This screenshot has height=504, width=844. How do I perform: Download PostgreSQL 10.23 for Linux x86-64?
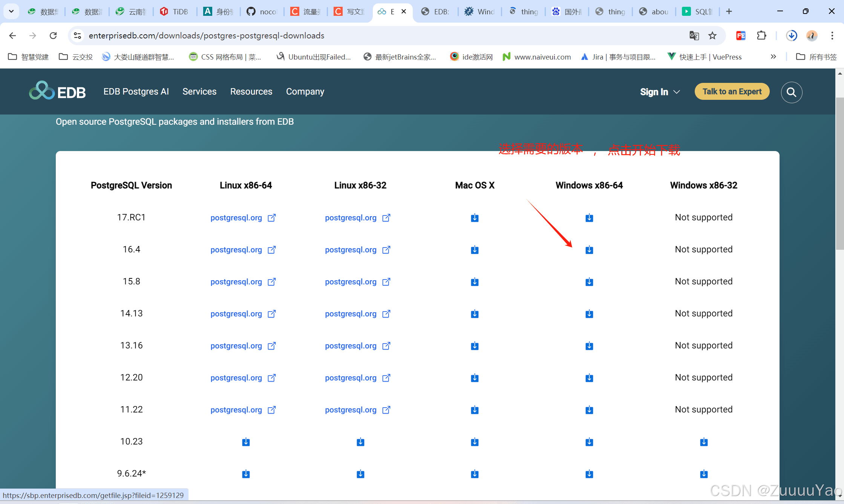click(x=246, y=442)
